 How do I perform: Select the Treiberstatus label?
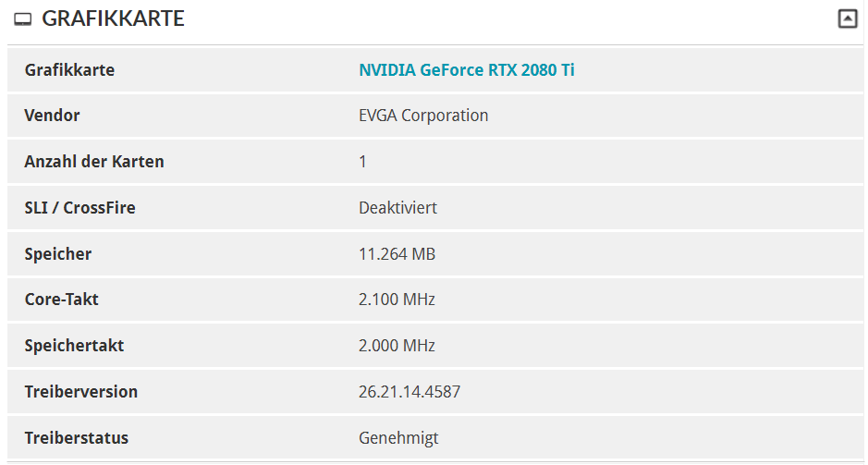pos(77,438)
